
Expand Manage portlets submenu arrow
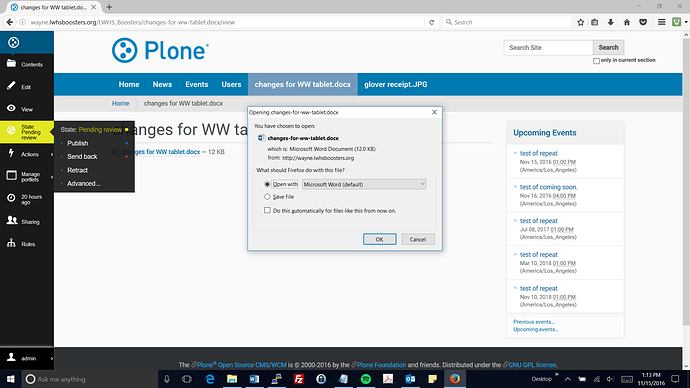(x=52, y=177)
